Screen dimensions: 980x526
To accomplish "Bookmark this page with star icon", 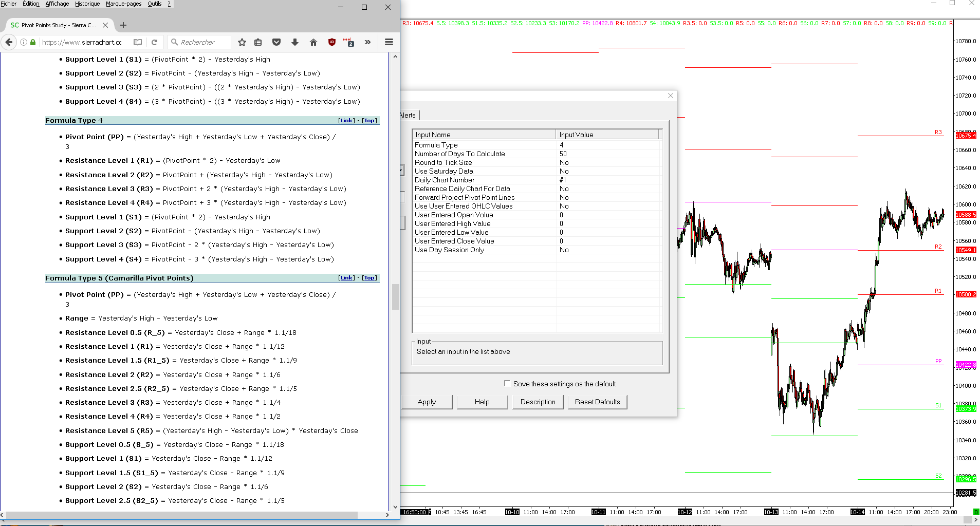I will [x=242, y=42].
